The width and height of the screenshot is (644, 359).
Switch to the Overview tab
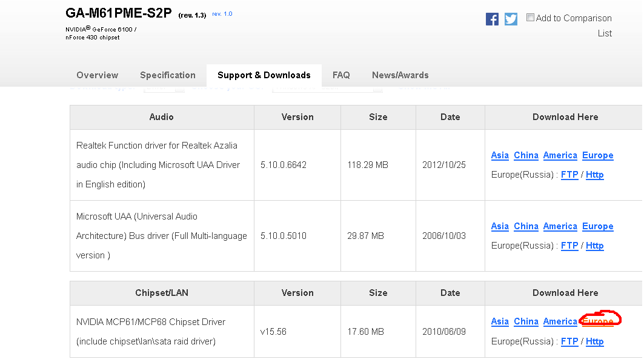(x=98, y=75)
